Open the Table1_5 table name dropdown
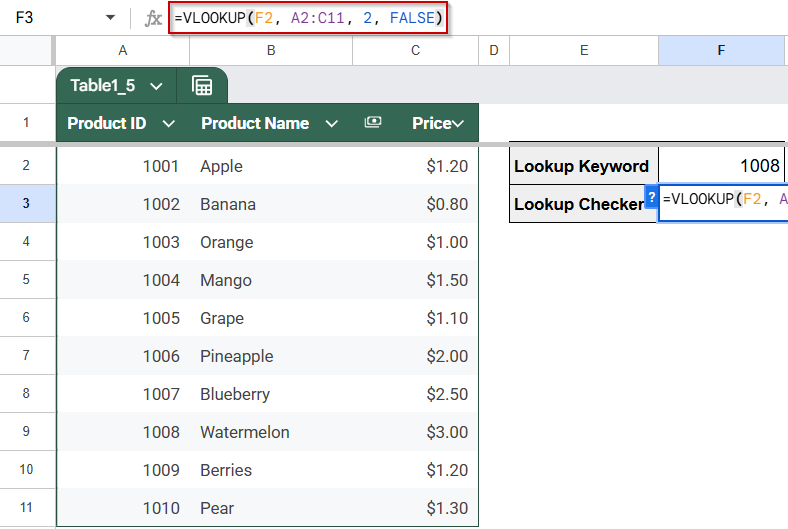Viewport: 788px width, 529px height. click(156, 86)
